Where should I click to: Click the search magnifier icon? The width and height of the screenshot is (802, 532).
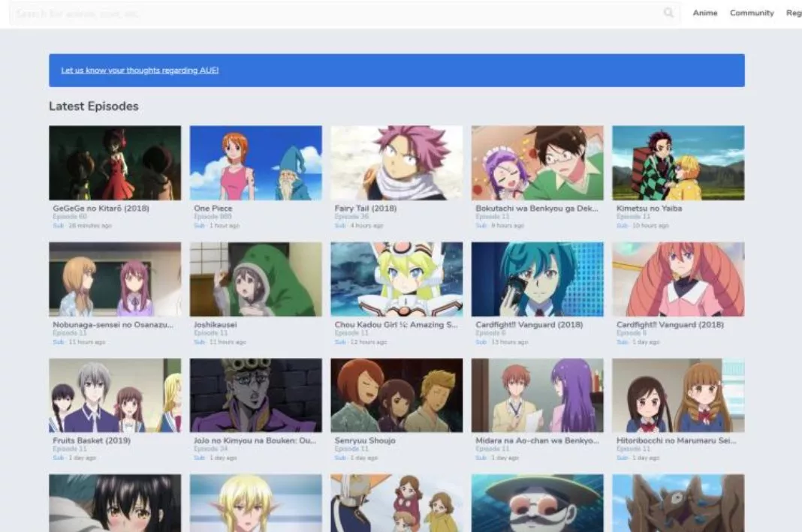tap(668, 13)
